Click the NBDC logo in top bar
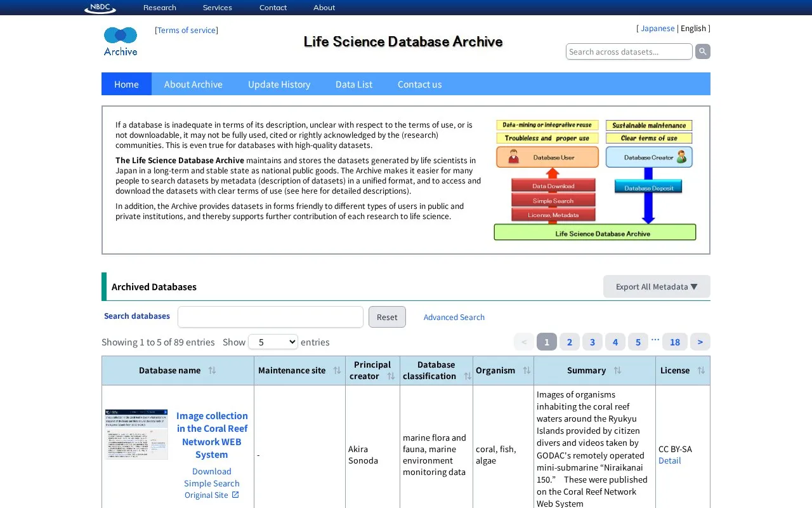The width and height of the screenshot is (812, 508). 100,8
